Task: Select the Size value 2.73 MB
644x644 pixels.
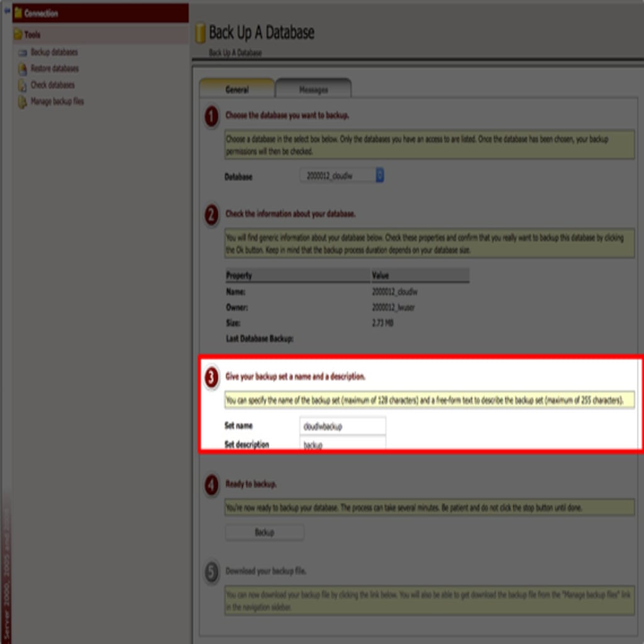Action: pos(383,323)
